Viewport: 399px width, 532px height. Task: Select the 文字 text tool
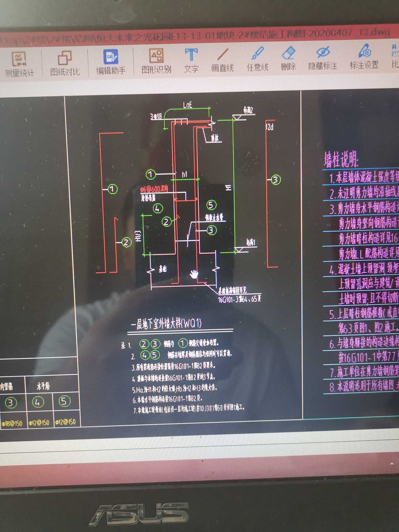(191, 61)
